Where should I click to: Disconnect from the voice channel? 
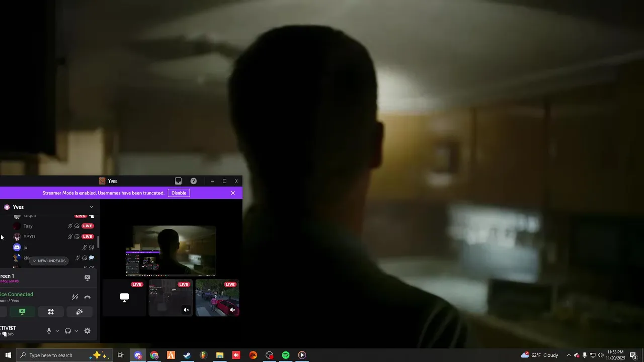point(87,297)
